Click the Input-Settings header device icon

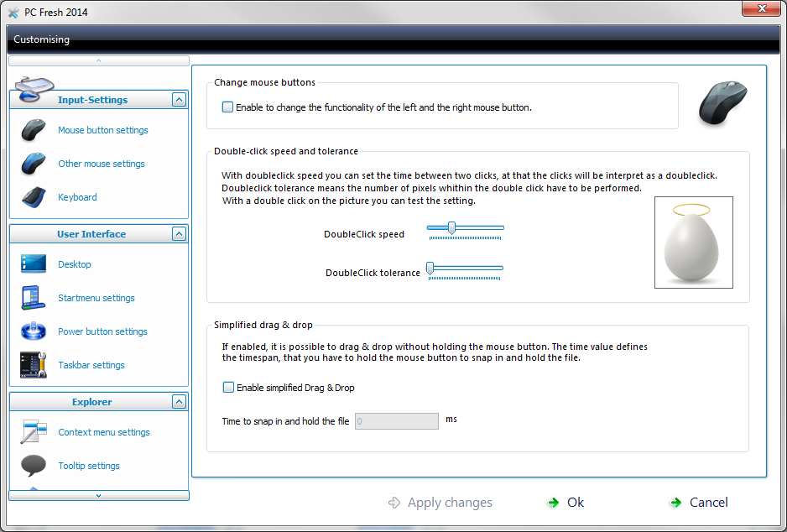[x=34, y=89]
